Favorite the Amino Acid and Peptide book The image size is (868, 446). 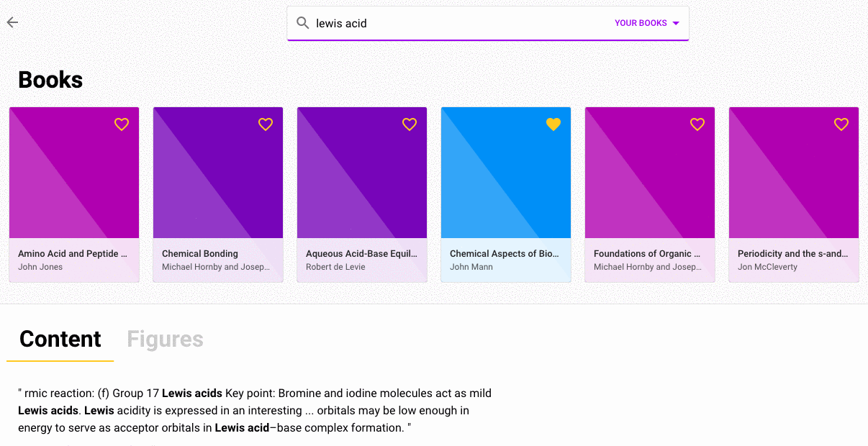pos(122,124)
